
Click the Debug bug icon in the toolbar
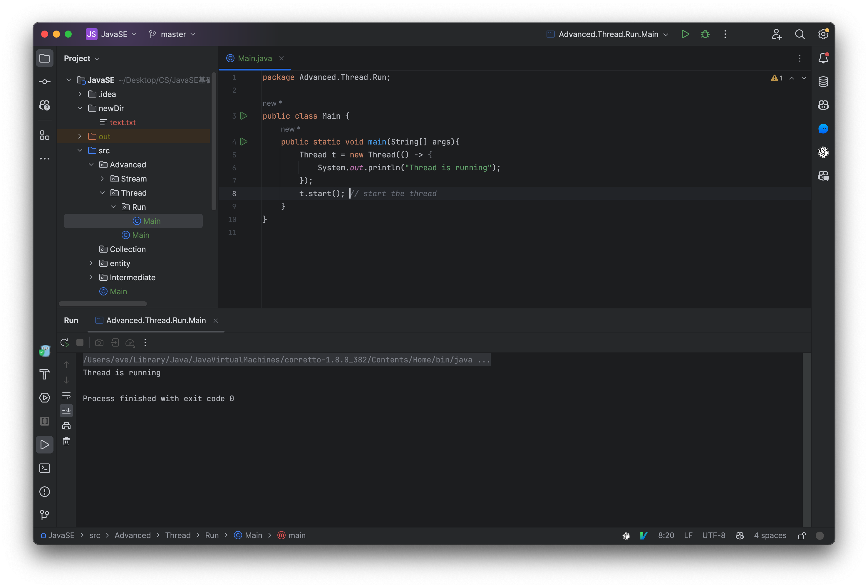click(705, 34)
